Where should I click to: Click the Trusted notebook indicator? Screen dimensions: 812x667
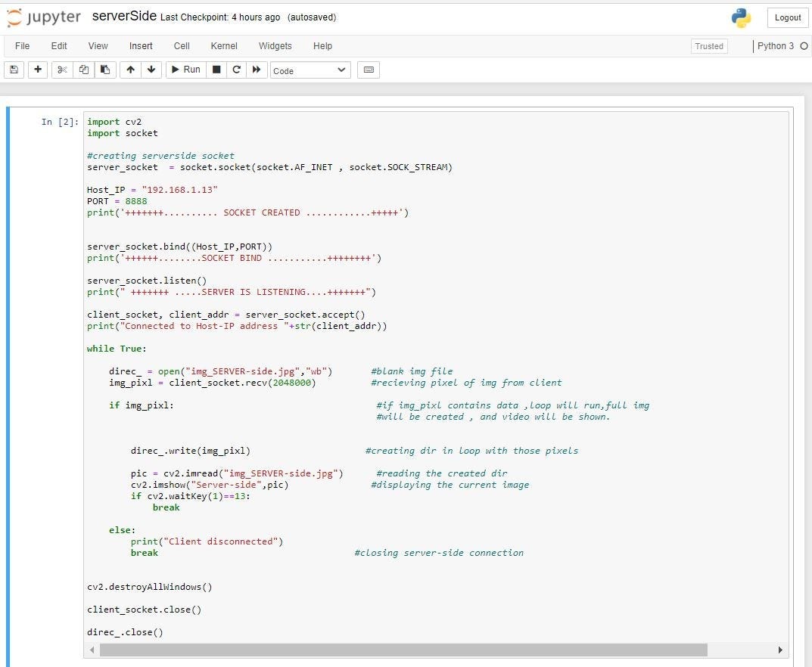tap(709, 46)
